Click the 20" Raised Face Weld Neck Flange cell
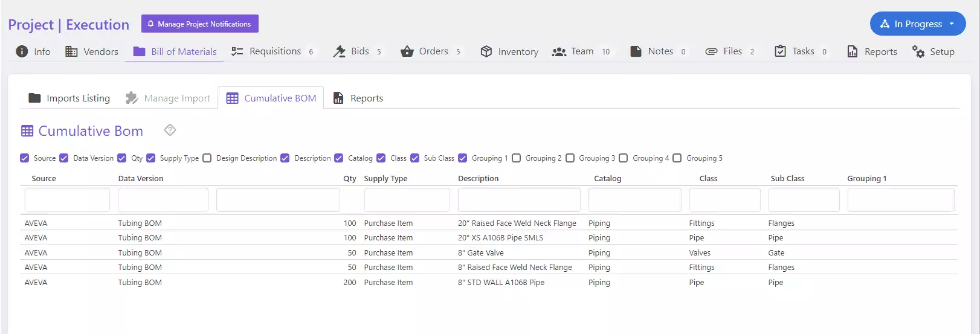This screenshot has height=334, width=980. pyautogui.click(x=517, y=223)
